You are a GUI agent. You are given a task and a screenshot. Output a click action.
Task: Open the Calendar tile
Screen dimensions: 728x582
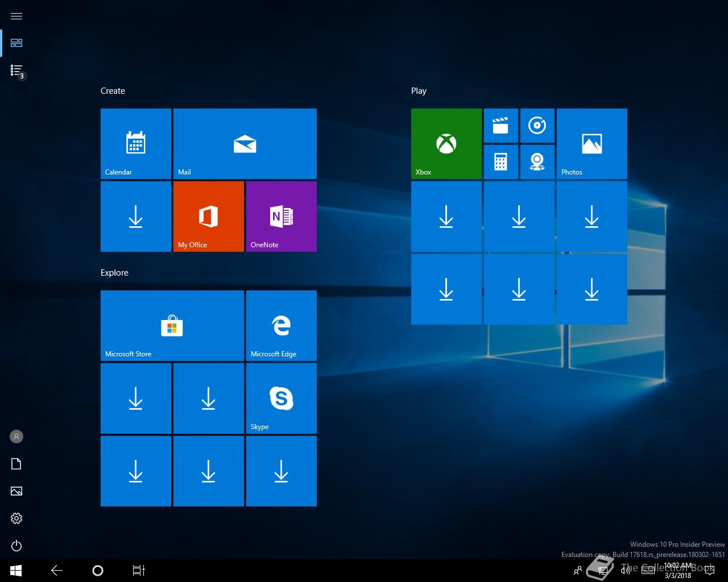(136, 144)
